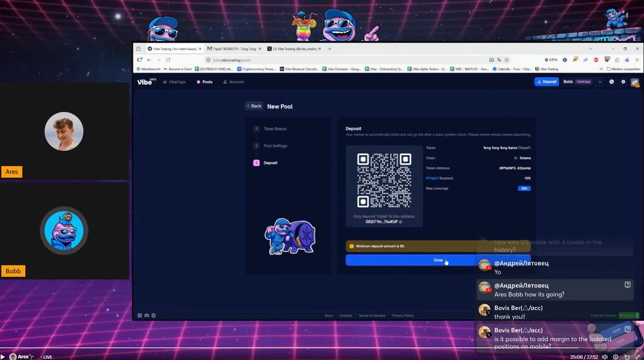Open the Pools nav tab
This screenshot has width=644, height=360.
coord(205,82)
